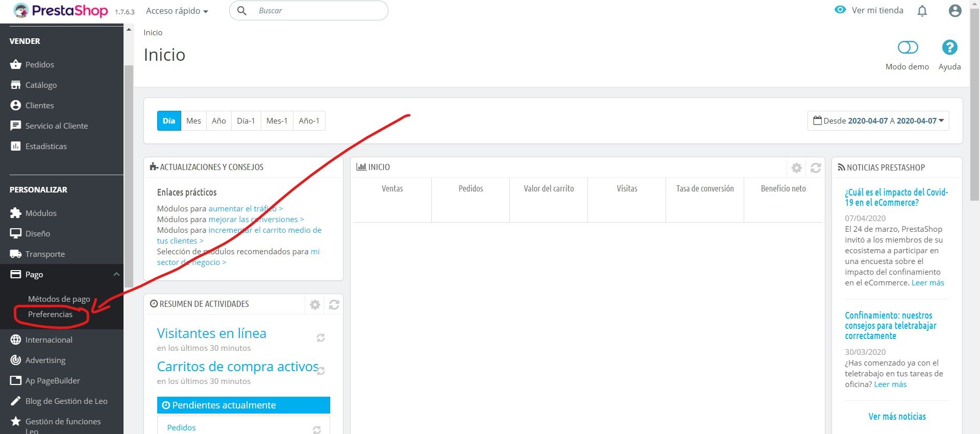This screenshot has width=980, height=434.
Task: Open the Confinamiento teletrabajar news article
Action: (891, 325)
